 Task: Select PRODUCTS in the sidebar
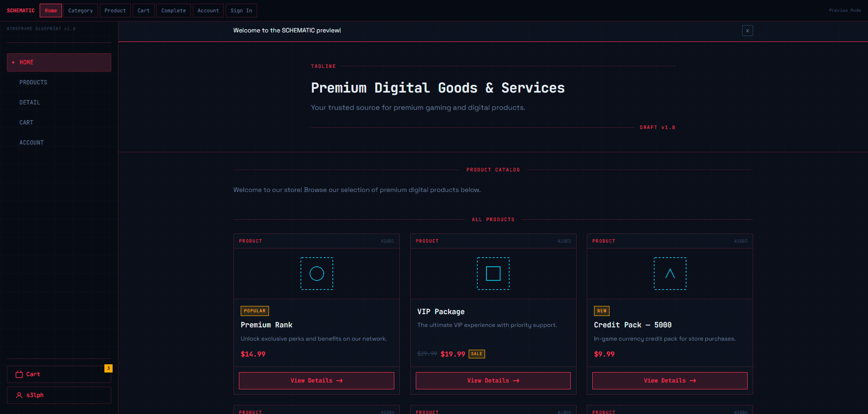click(59, 83)
